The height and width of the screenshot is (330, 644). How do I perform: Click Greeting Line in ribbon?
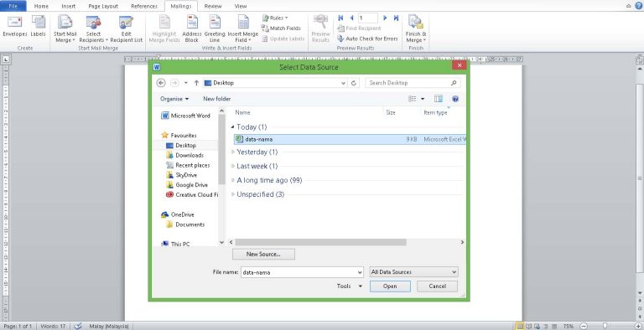click(x=215, y=28)
